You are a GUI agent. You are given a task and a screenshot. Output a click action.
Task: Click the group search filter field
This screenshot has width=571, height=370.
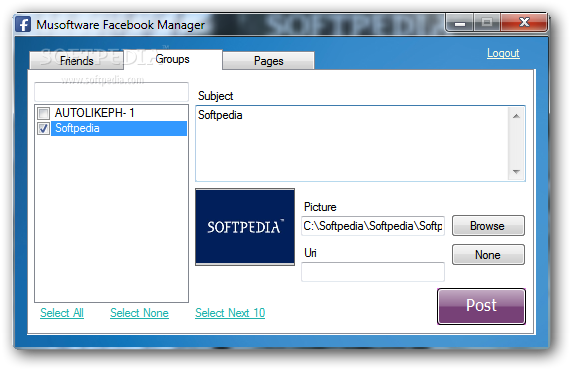coord(111,92)
